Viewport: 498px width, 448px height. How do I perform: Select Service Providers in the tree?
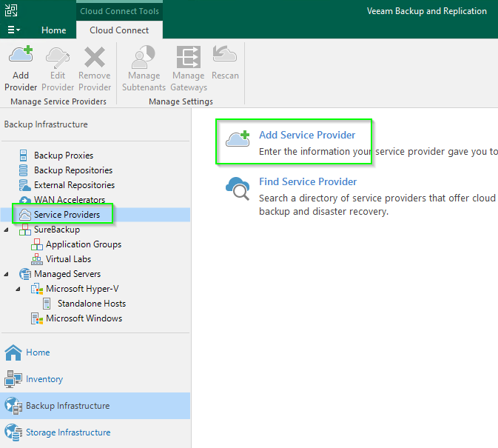click(67, 215)
